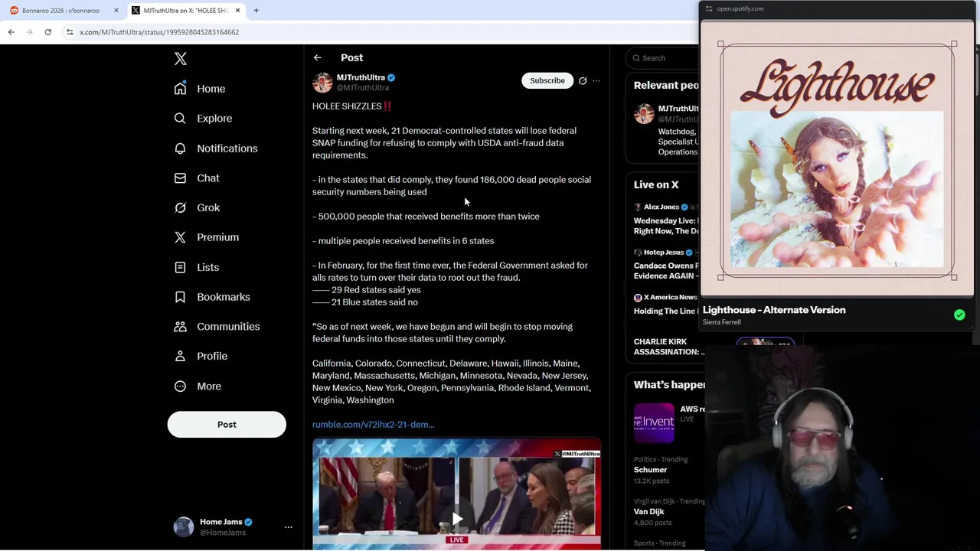Image resolution: width=980 pixels, height=551 pixels.
Task: Click the Explore magnifier icon
Action: pyautogui.click(x=180, y=119)
